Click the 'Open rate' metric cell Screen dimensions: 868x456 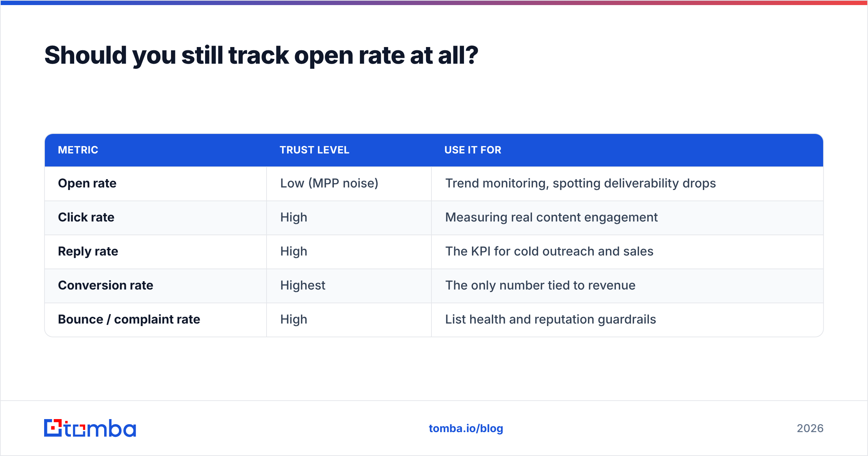(x=156, y=183)
